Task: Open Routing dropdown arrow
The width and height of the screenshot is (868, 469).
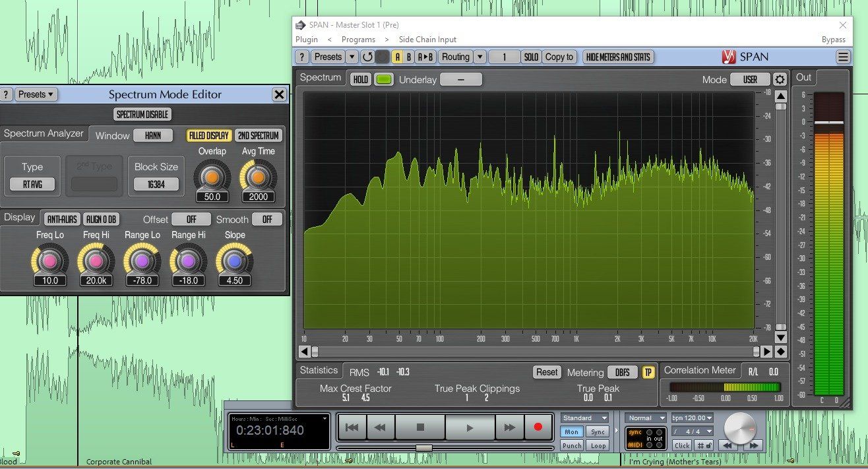Action: pyautogui.click(x=480, y=57)
